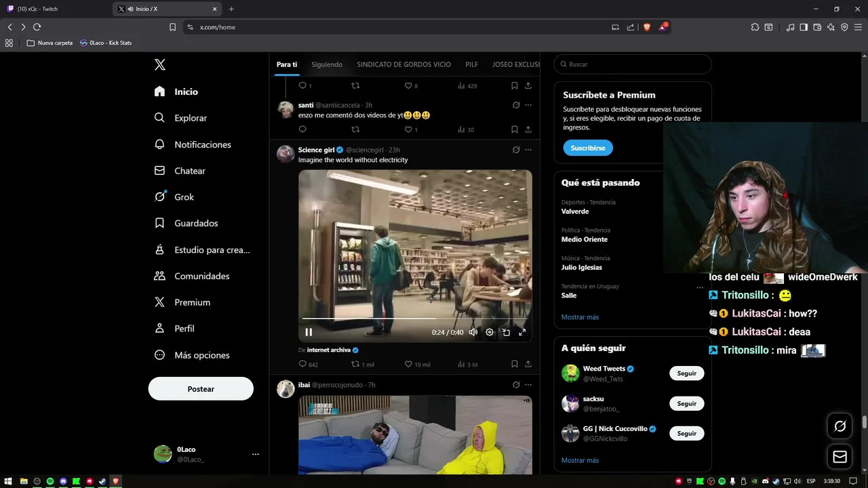Open Windows Start menu

click(8, 481)
